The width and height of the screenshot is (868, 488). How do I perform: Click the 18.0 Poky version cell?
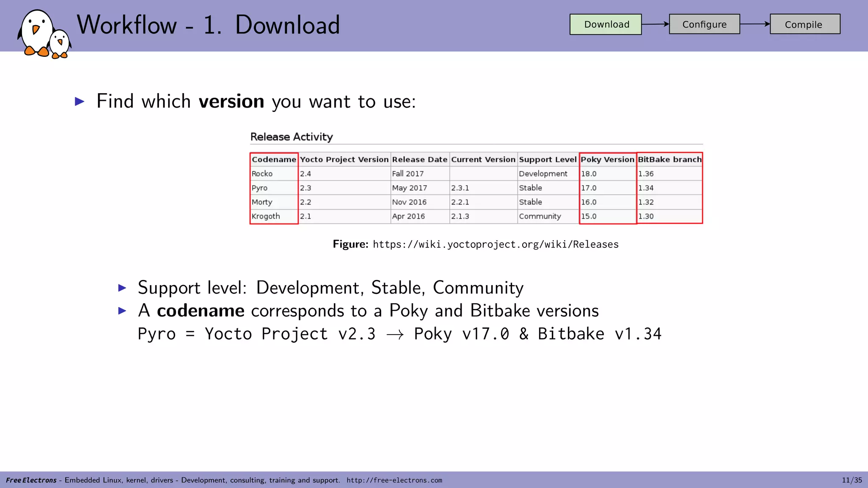(x=607, y=174)
